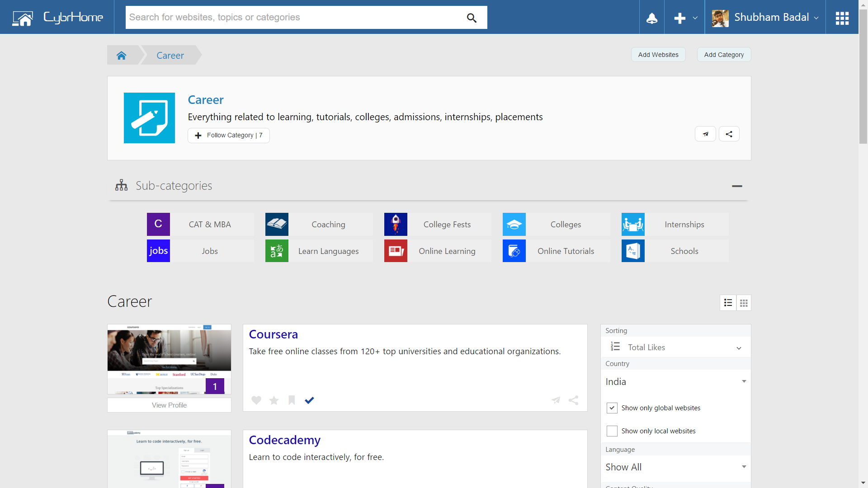Share the Coursera listing
The image size is (868, 488).
point(573,400)
